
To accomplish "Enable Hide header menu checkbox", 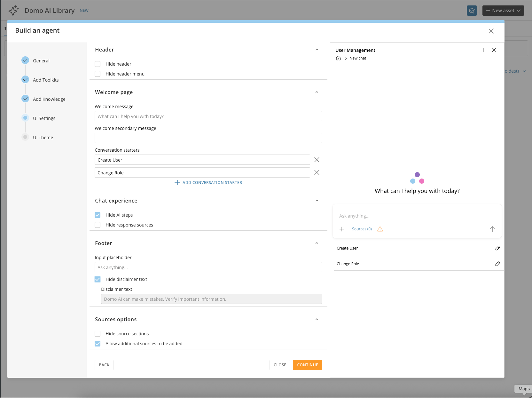I will tap(98, 74).
